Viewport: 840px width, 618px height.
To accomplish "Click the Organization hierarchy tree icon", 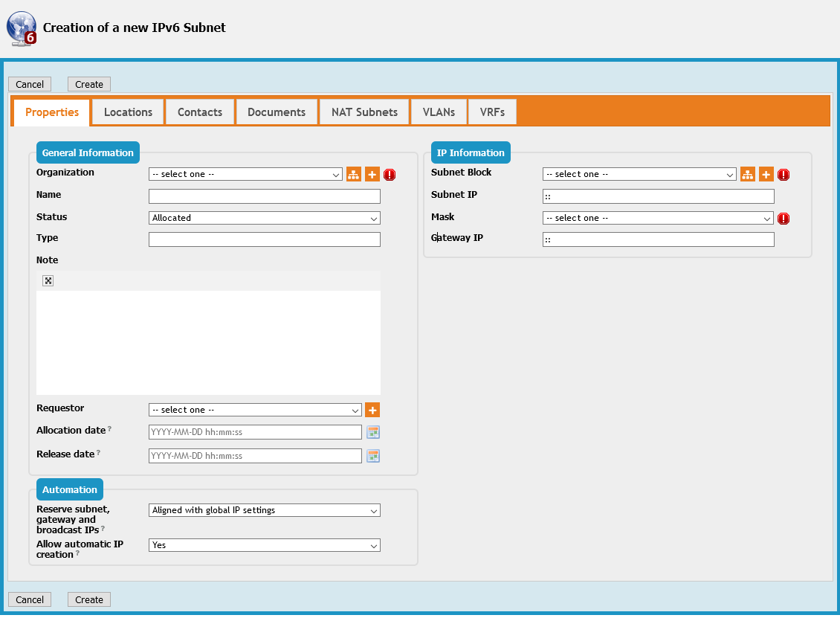I will 353,175.
